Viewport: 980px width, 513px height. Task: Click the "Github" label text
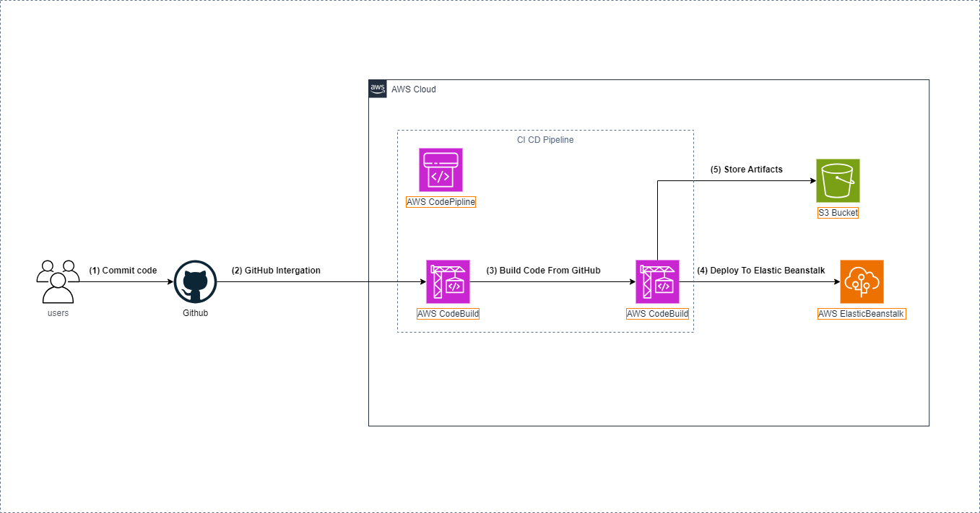195,313
